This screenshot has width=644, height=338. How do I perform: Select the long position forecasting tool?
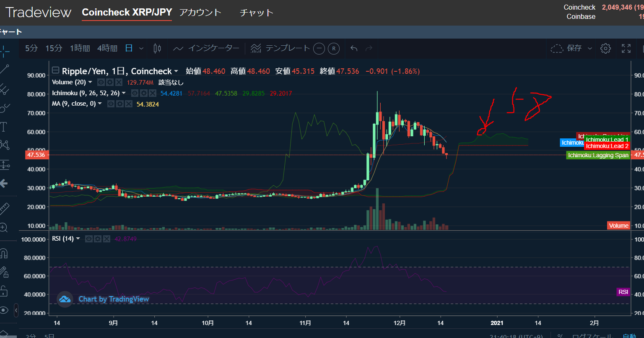pos(4,164)
